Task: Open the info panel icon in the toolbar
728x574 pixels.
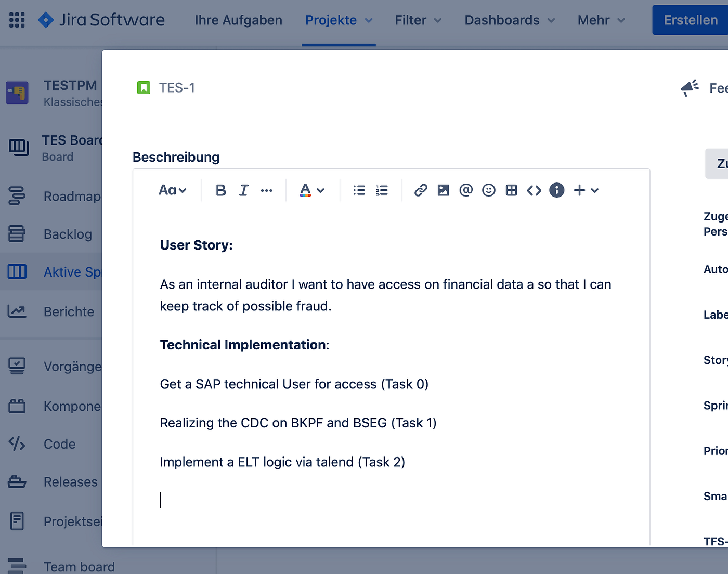Action: 556,190
